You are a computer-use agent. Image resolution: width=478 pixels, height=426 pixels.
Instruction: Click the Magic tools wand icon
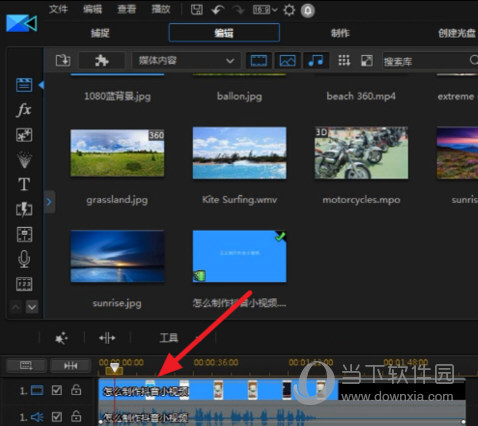point(61,338)
